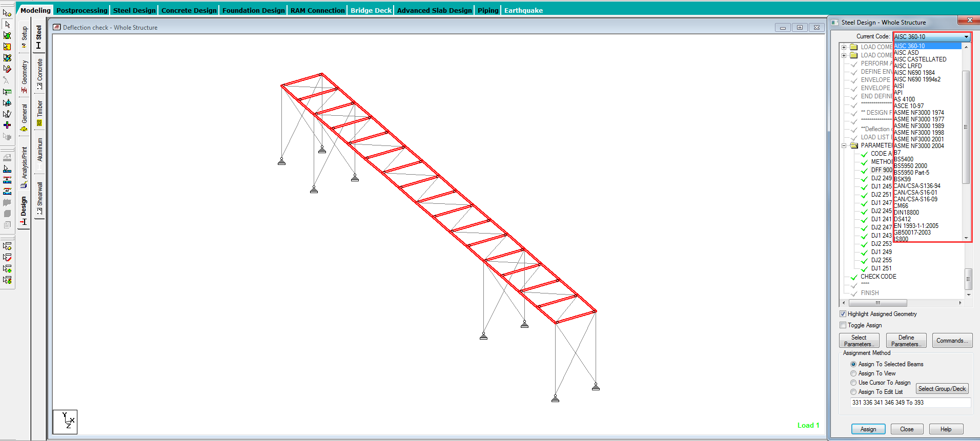Select the Solids Cursor tool
The width and height of the screenshot is (980, 441).
tap(7, 58)
